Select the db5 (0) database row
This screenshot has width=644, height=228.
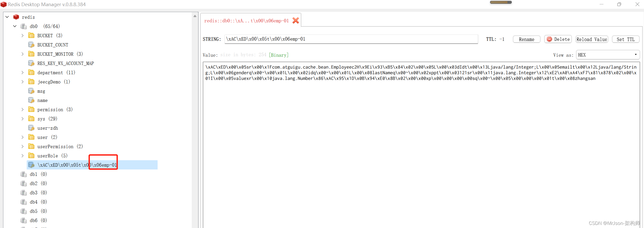(38, 211)
